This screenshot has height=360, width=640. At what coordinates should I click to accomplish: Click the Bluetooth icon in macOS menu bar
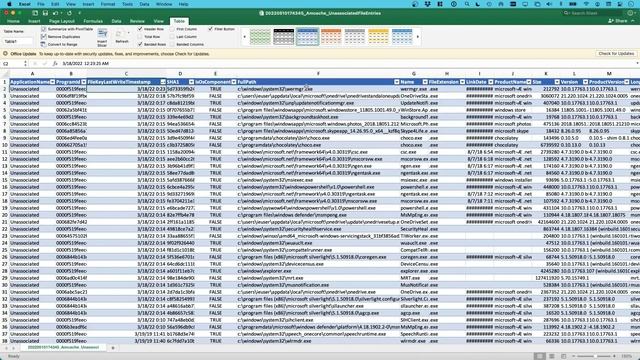(x=561, y=4)
